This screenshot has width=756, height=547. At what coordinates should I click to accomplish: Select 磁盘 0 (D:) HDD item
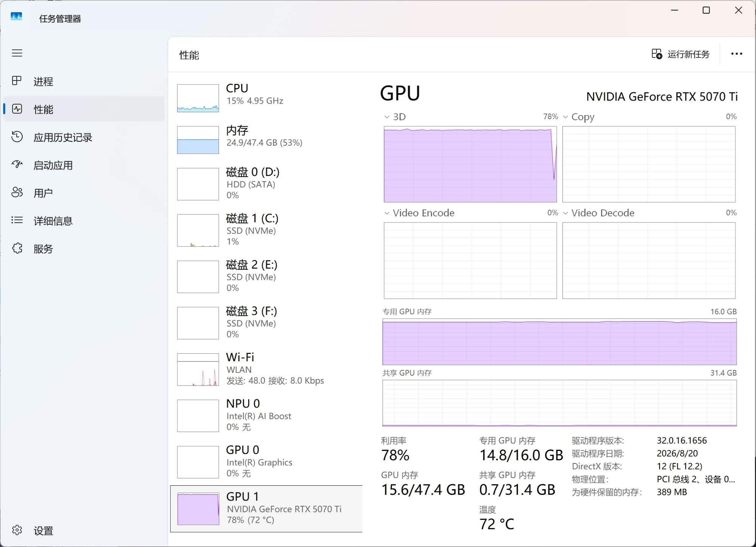266,183
